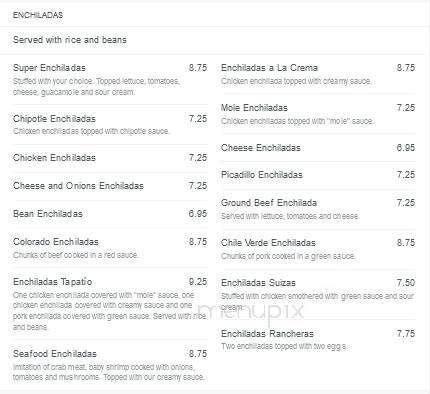Select Chipotle Enchiladas from the menu
430x394 pixels.
pos(54,119)
